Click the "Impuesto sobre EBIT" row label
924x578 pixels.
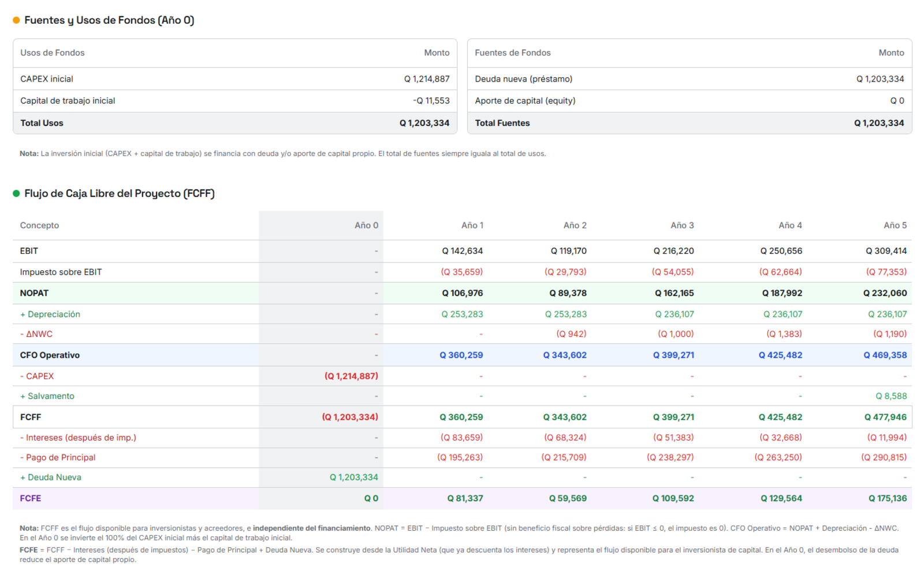click(x=61, y=272)
